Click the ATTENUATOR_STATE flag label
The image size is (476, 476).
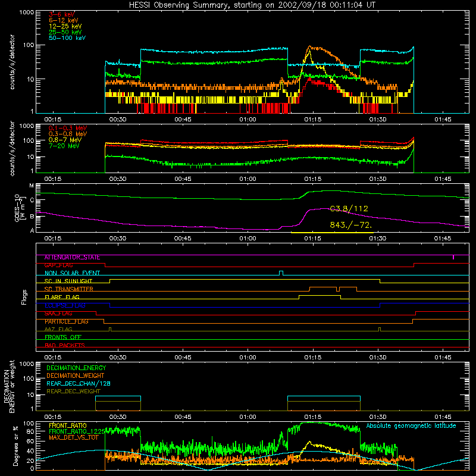click(x=72, y=258)
